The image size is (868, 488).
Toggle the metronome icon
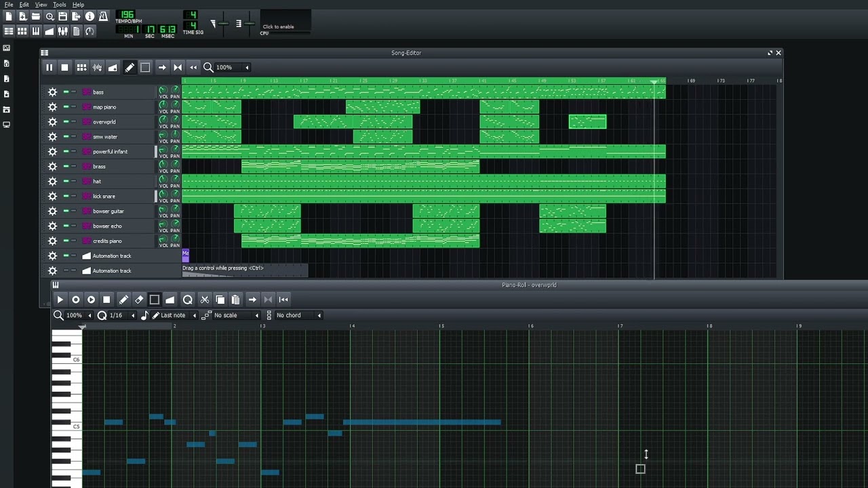pos(103,16)
